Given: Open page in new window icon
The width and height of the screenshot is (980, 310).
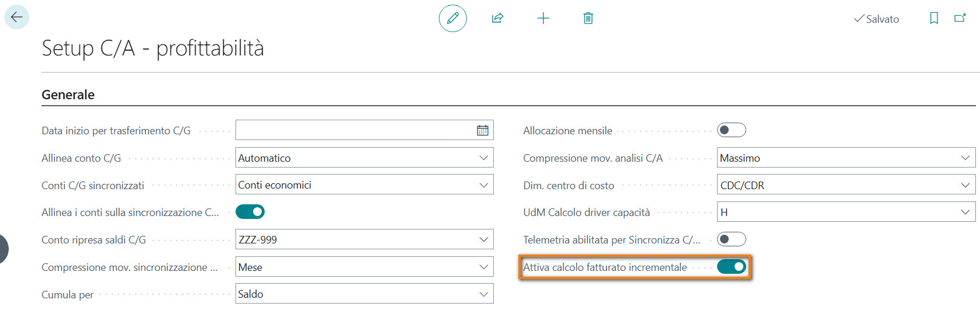Looking at the screenshot, I should [x=960, y=18].
